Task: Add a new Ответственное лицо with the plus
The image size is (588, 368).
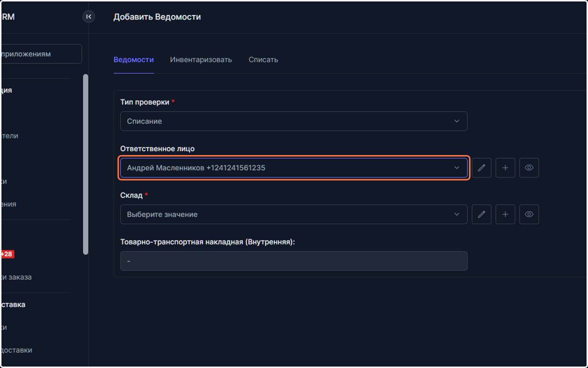Action: pos(505,168)
